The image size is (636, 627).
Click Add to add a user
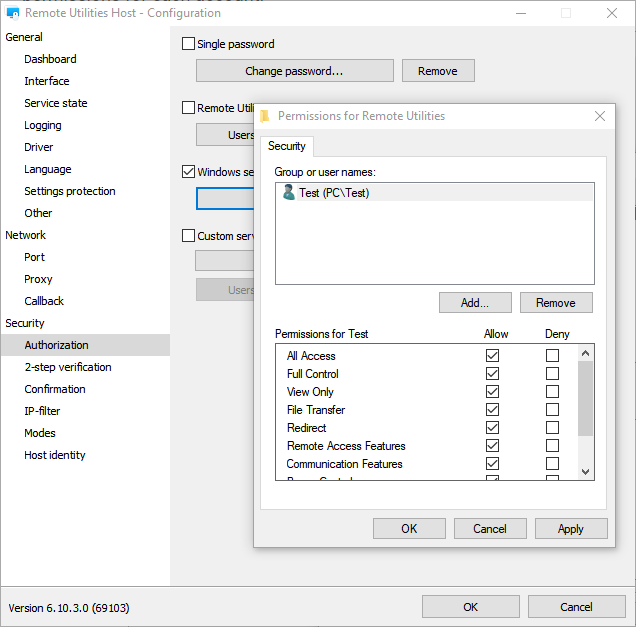click(475, 303)
